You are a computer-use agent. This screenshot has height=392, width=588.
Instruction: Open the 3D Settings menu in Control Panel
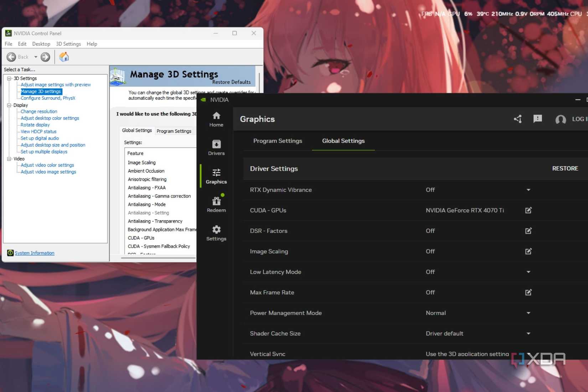point(68,44)
